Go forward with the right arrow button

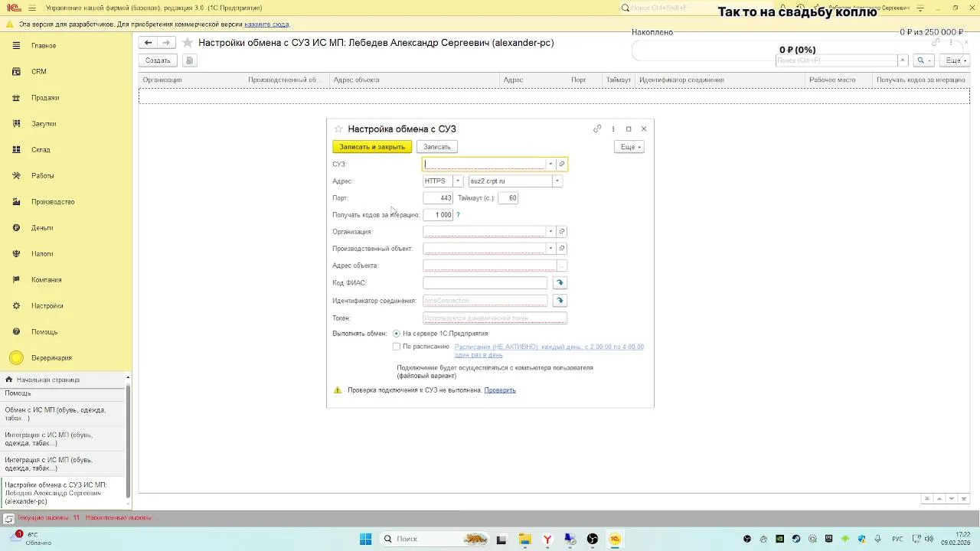coord(166,43)
